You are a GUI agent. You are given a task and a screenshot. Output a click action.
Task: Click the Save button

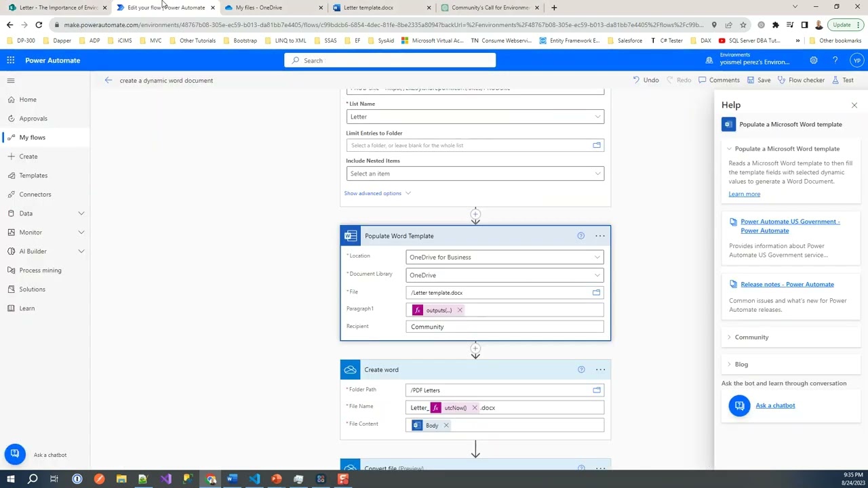coord(759,80)
